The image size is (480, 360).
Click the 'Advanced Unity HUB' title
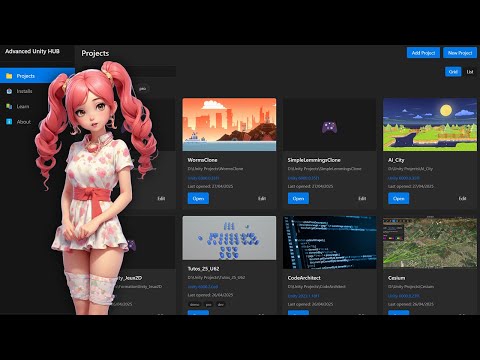coord(32,51)
